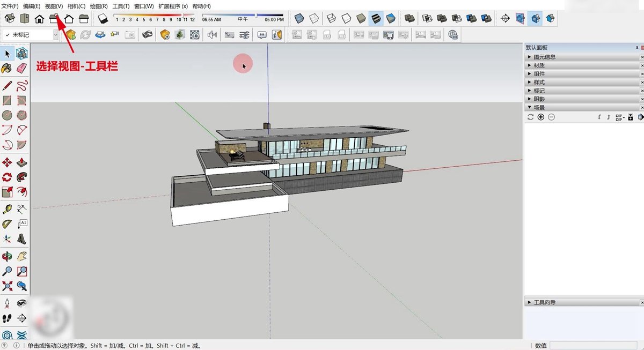Viewport: 644px width, 350px height.
Task: Toggle X-ray face style
Action: (x=299, y=19)
